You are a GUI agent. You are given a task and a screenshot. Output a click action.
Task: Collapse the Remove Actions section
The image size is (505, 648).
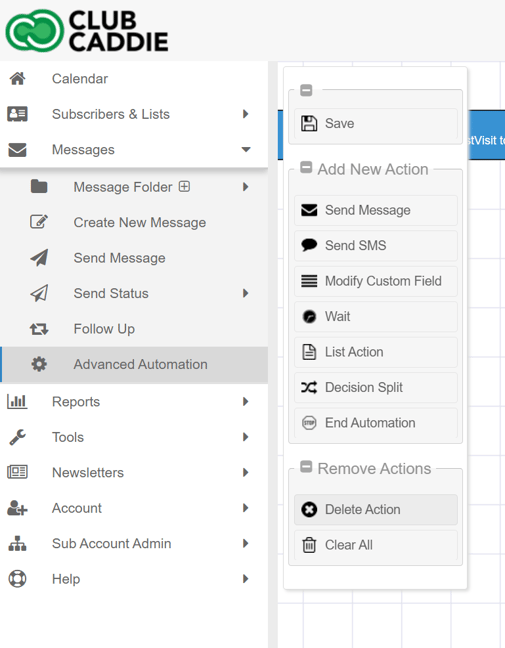click(306, 467)
